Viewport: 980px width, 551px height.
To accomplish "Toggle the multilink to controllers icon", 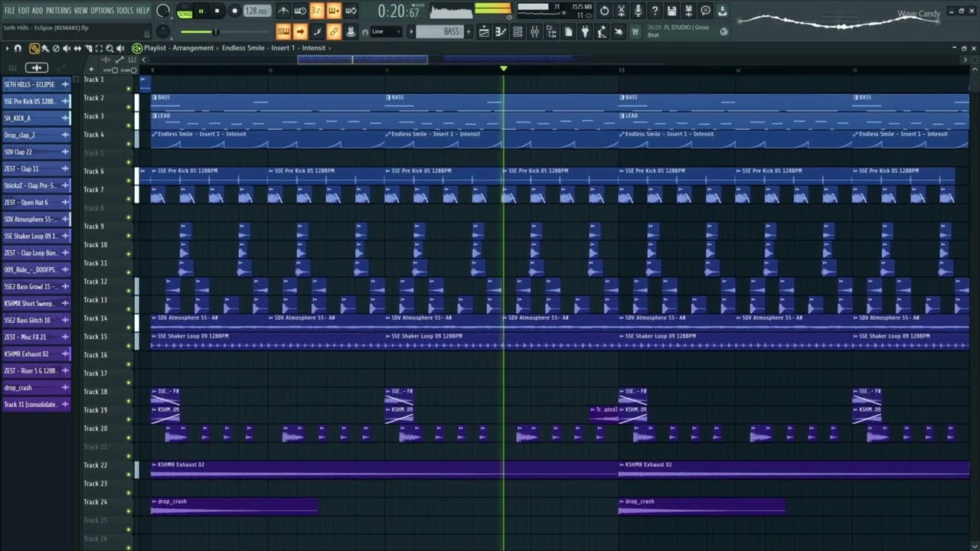I will click(x=334, y=31).
